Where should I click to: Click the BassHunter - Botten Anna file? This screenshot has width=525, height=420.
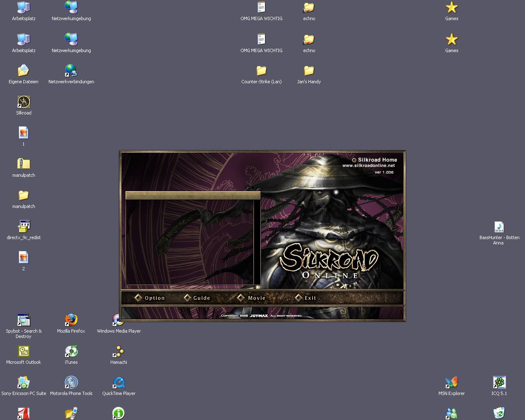tap(499, 227)
